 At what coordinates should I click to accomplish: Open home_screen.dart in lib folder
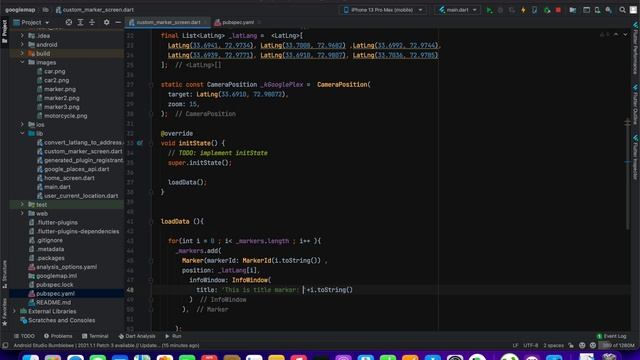pos(69,178)
